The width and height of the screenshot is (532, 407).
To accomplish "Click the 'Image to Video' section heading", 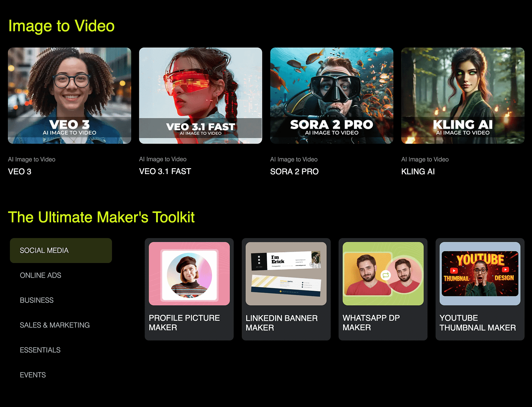I will (x=61, y=26).
